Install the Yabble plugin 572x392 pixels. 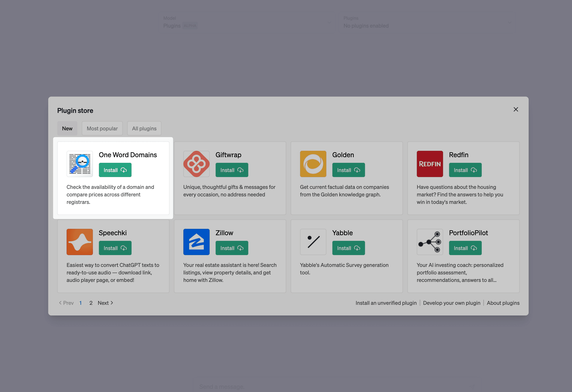tap(348, 248)
